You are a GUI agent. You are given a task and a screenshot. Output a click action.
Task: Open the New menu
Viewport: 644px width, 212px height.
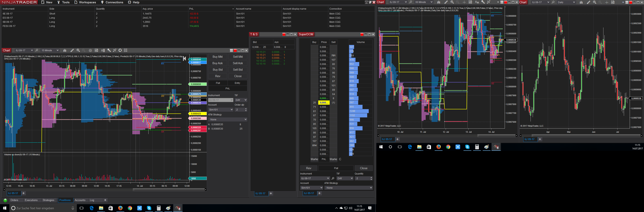tap(47, 2)
